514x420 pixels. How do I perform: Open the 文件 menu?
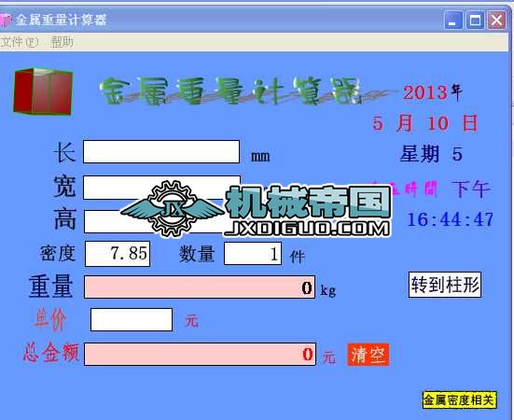tap(19, 42)
